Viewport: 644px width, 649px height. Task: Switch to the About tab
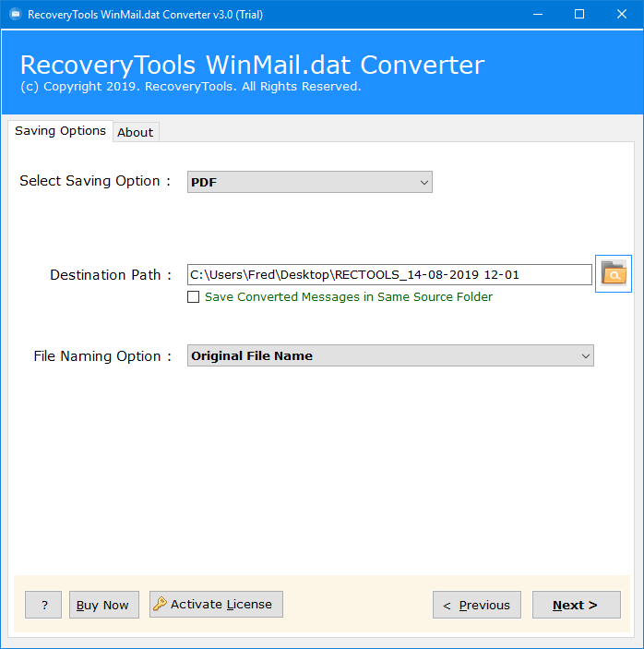pyautogui.click(x=136, y=132)
